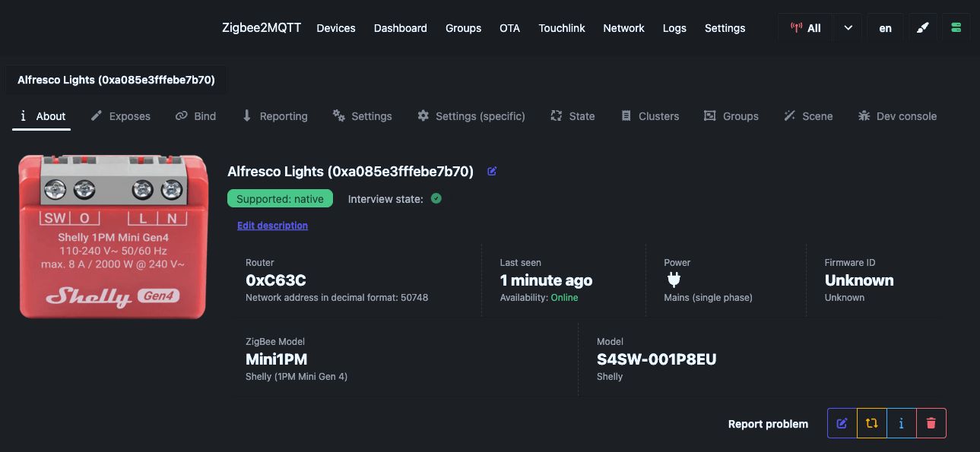Click the green server status icon in top bar
The image size is (980, 452).
click(956, 28)
